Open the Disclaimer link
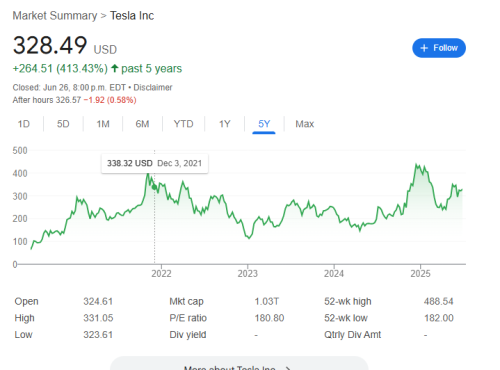500x370 pixels. pyautogui.click(x=153, y=87)
